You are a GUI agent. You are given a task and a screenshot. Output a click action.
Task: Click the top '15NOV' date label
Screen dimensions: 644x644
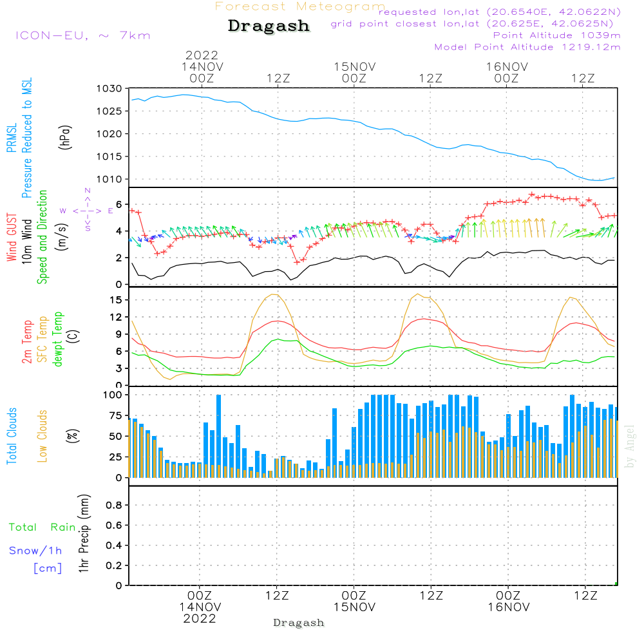(x=355, y=67)
